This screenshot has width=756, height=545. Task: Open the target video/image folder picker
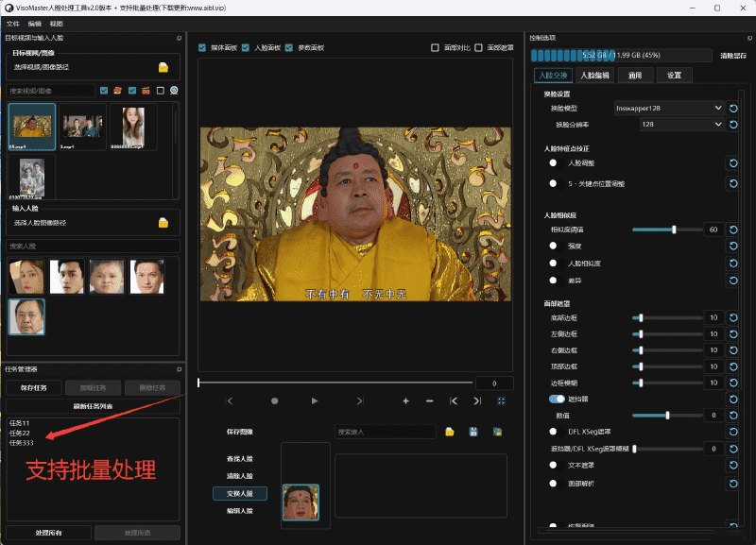163,67
